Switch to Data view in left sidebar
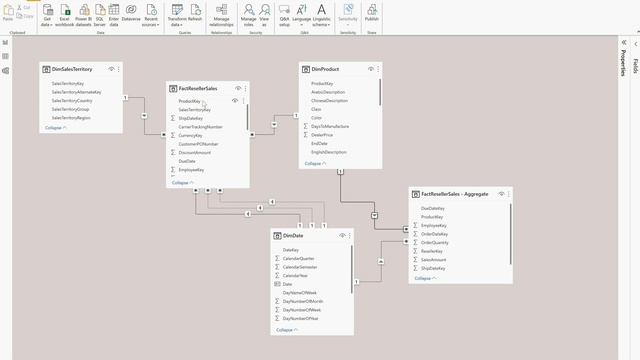The width and height of the screenshot is (640, 360). coord(5,56)
